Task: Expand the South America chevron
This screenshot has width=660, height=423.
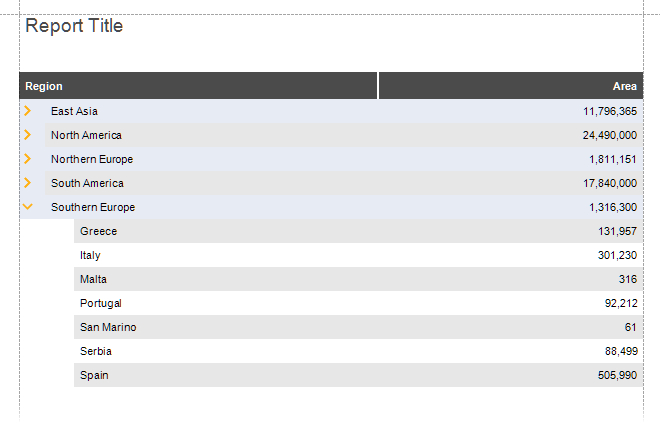Action: click(x=28, y=183)
